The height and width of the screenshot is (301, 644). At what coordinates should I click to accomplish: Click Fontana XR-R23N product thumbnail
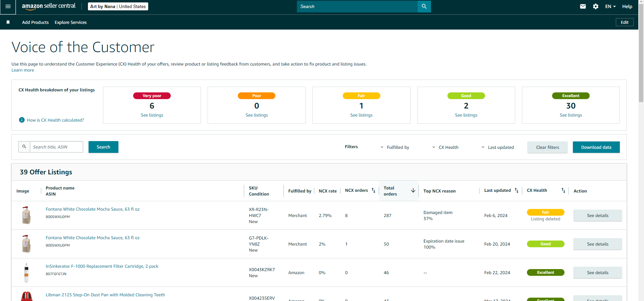click(26, 215)
